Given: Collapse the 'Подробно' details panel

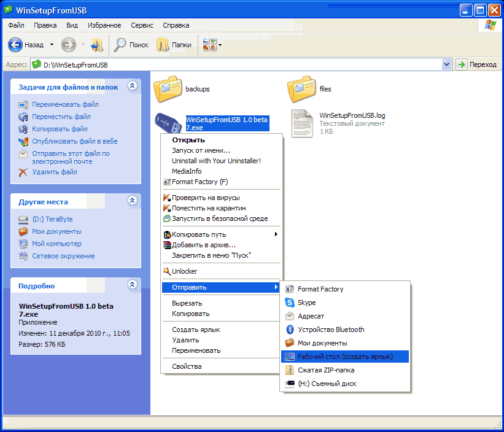Looking at the screenshot, I should click(x=132, y=285).
